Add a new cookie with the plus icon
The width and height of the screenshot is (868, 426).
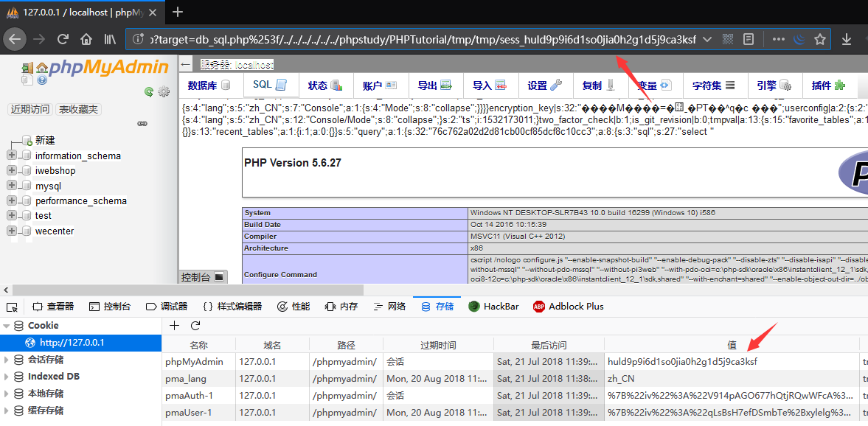(174, 325)
